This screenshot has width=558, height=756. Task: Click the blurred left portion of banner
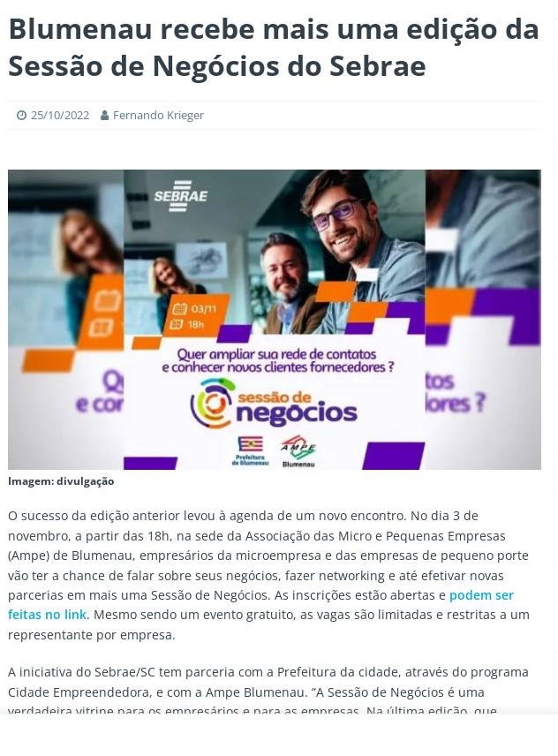click(66, 319)
